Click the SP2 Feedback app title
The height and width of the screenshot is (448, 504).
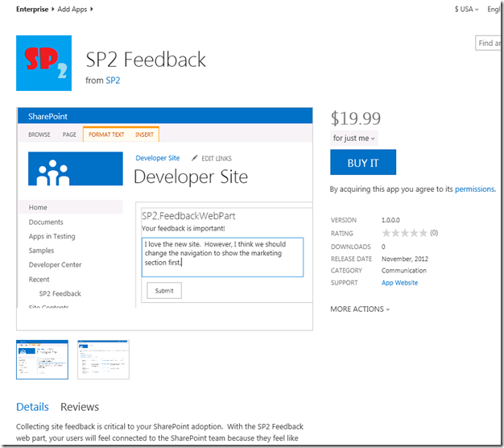pyautogui.click(x=146, y=60)
